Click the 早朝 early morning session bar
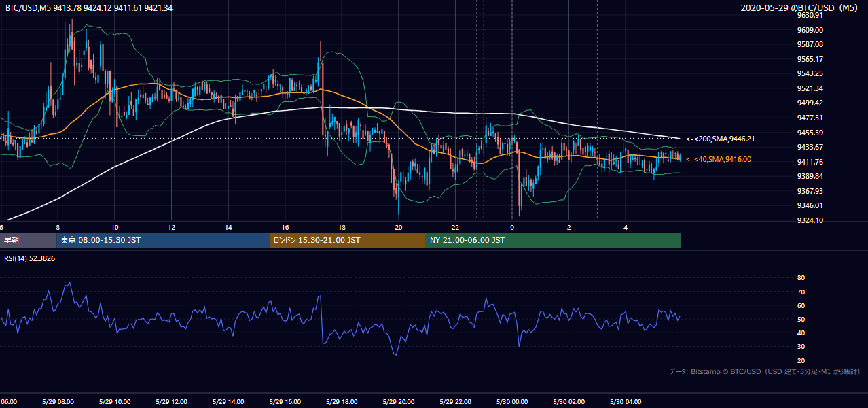The height and width of the screenshot is (408, 868). 29,240
